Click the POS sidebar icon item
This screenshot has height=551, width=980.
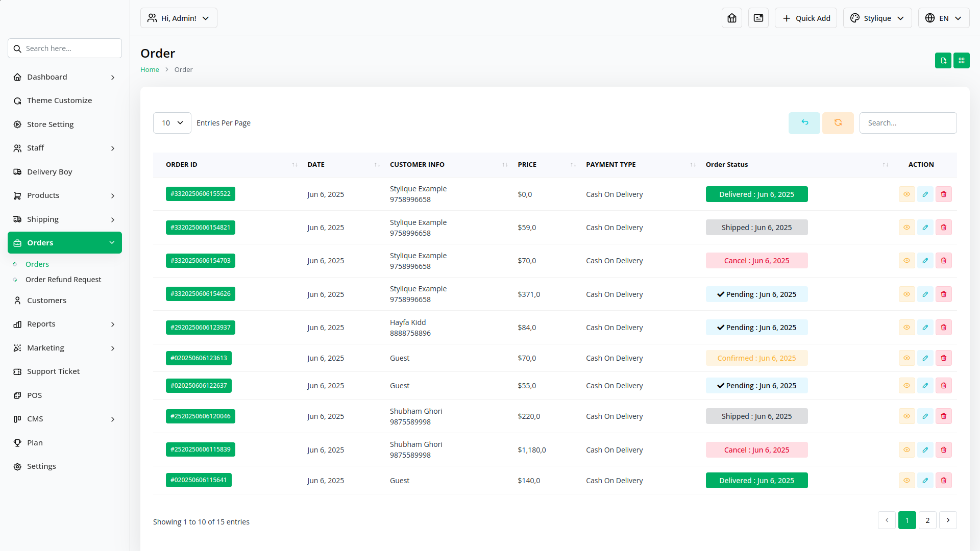click(x=34, y=395)
